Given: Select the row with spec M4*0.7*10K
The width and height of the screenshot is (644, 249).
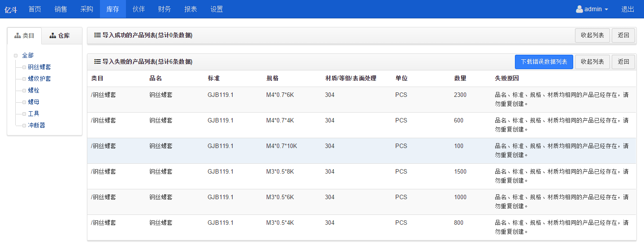Looking at the screenshot, I should coord(362,151).
